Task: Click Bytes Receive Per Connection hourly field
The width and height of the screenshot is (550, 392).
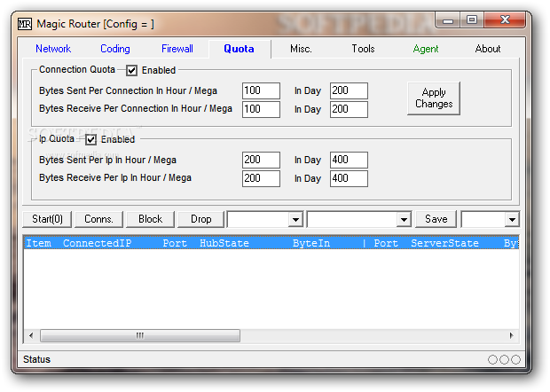Action: pos(261,109)
